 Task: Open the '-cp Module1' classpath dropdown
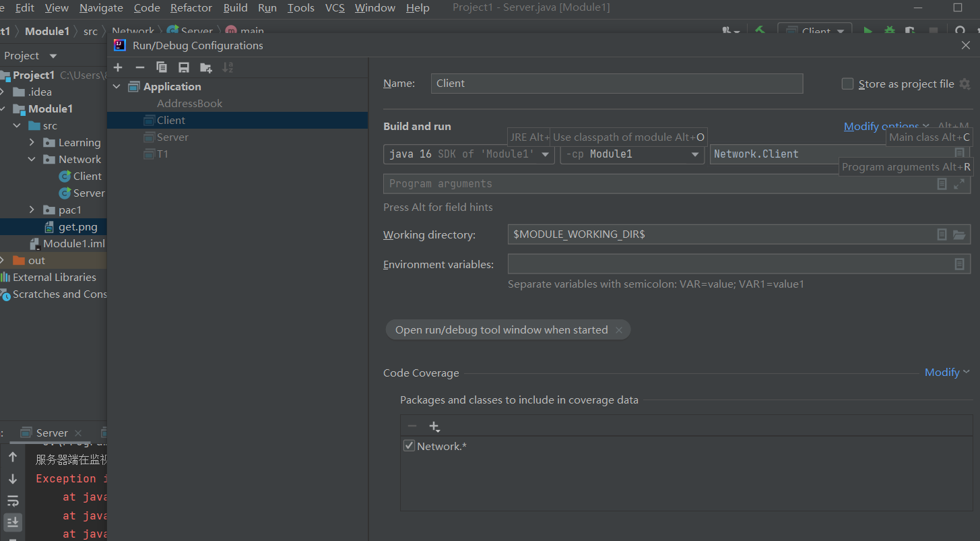pyautogui.click(x=694, y=154)
